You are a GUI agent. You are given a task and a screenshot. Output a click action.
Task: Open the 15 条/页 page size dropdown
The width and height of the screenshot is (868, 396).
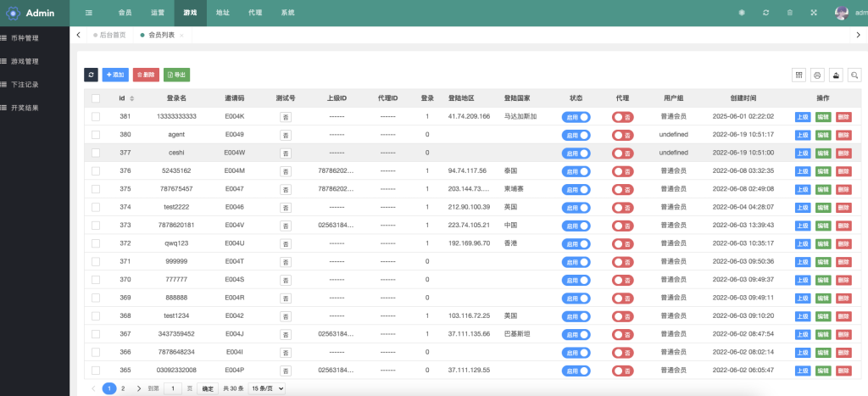[x=267, y=389]
